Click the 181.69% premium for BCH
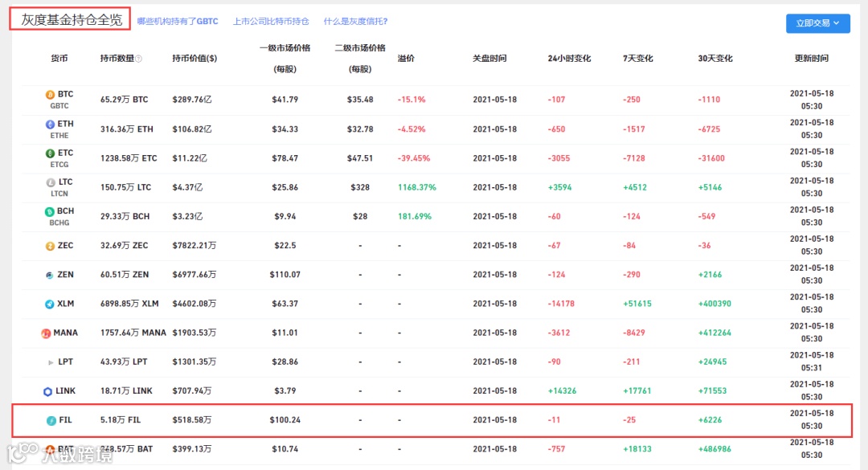The image size is (868, 470). tap(414, 216)
